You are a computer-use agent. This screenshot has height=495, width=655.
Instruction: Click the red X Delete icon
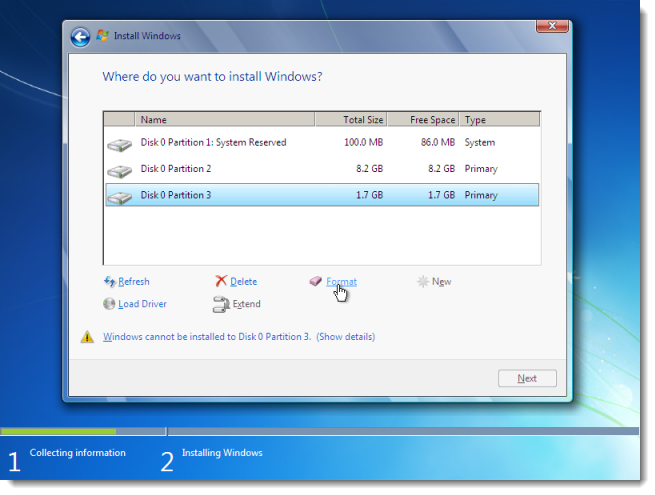221,281
